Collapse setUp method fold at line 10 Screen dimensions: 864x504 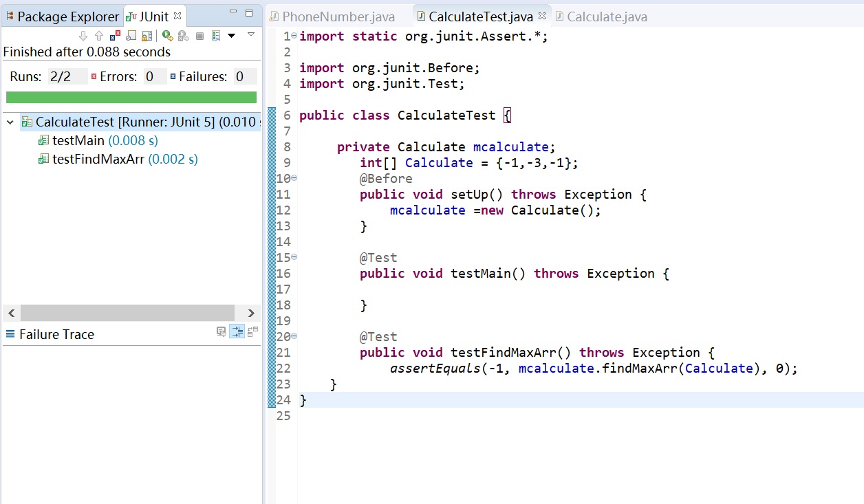point(294,178)
